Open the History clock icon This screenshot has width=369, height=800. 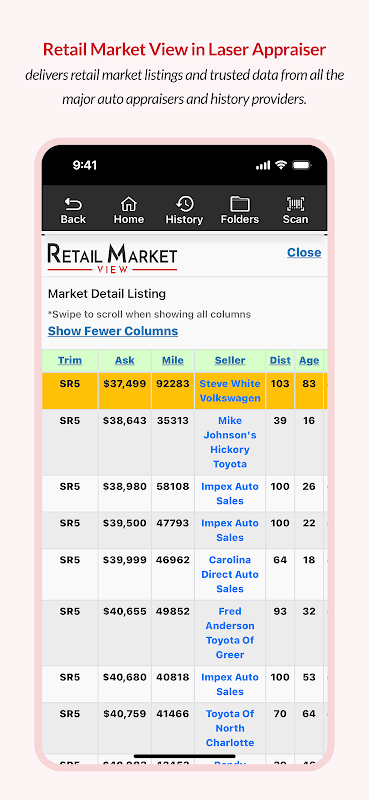(x=184, y=204)
